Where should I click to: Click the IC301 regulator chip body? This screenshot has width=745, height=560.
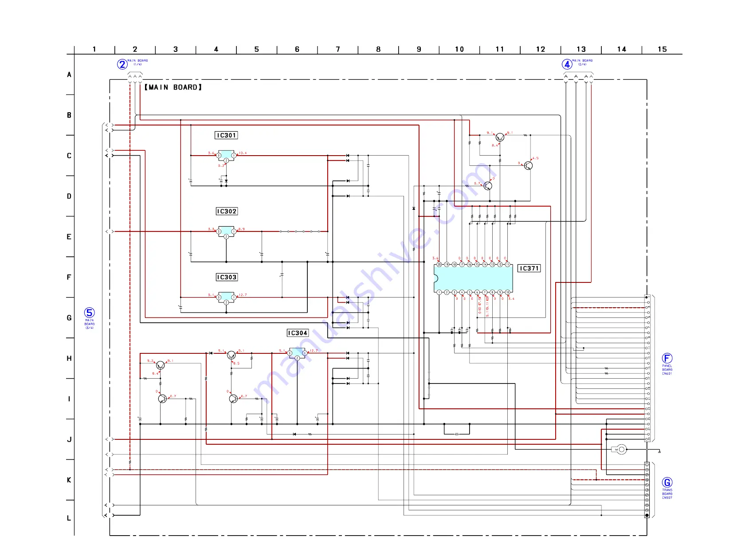[226, 155]
